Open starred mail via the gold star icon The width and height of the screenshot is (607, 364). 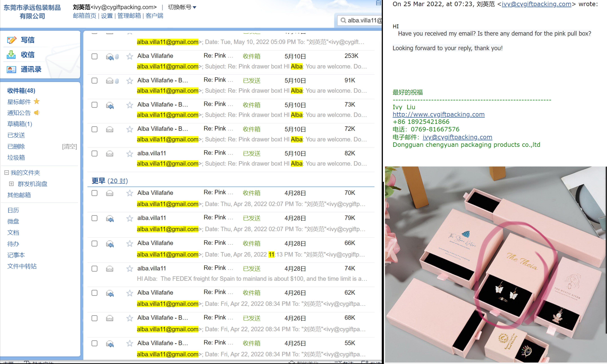coord(37,101)
